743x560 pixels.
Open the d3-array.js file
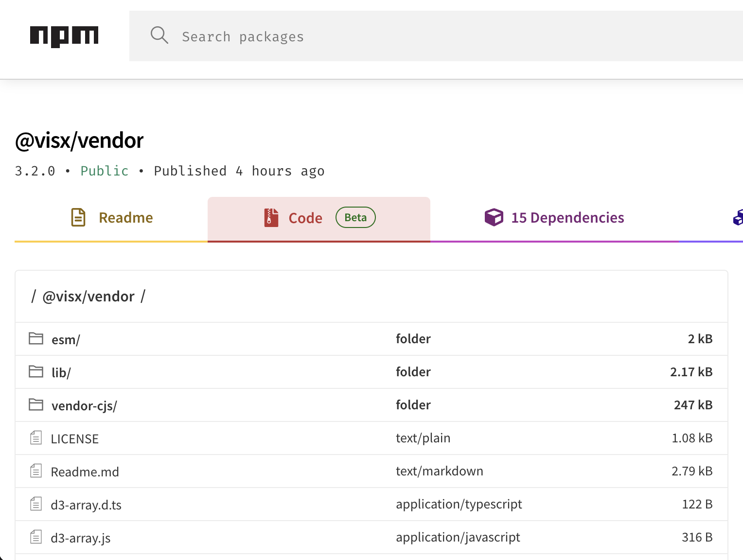tap(80, 538)
